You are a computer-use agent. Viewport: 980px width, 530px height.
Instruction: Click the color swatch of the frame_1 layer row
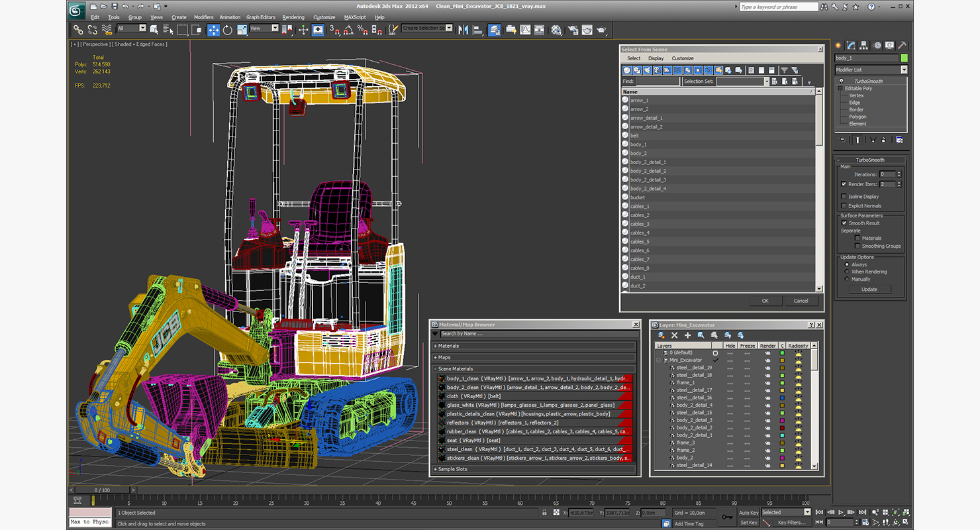782,383
